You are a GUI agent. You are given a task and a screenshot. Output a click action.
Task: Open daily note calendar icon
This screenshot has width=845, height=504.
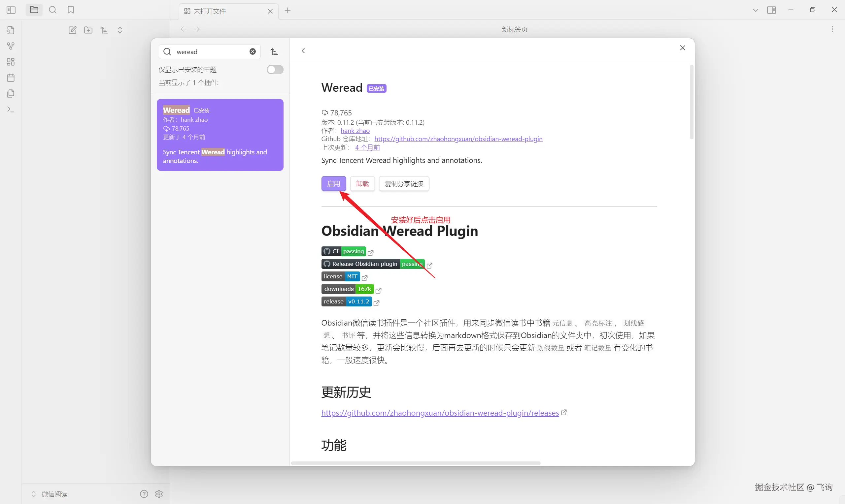(x=11, y=78)
